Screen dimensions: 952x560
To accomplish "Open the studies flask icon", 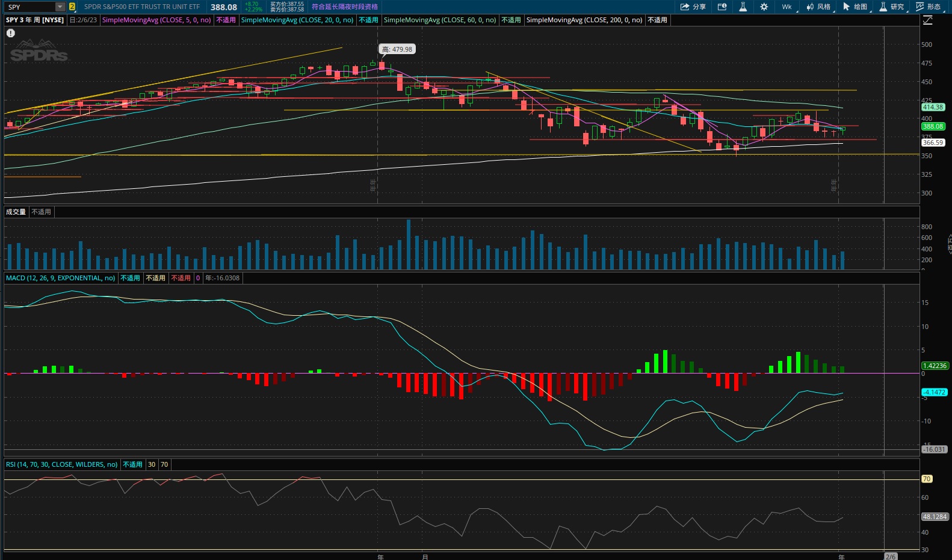I will pos(743,7).
